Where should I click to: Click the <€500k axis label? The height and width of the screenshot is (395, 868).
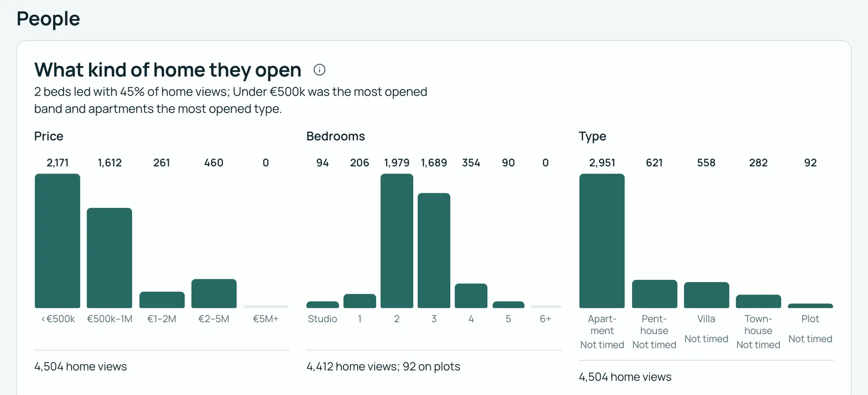[58, 319]
